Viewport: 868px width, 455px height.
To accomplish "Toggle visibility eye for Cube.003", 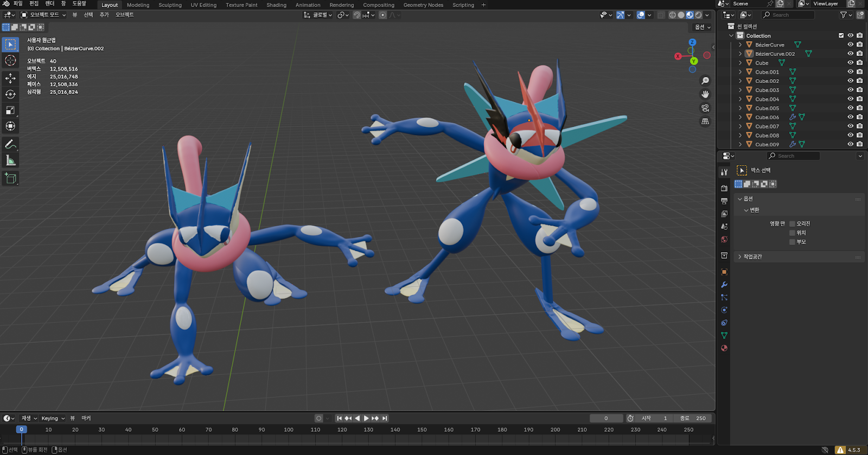I will coord(851,90).
